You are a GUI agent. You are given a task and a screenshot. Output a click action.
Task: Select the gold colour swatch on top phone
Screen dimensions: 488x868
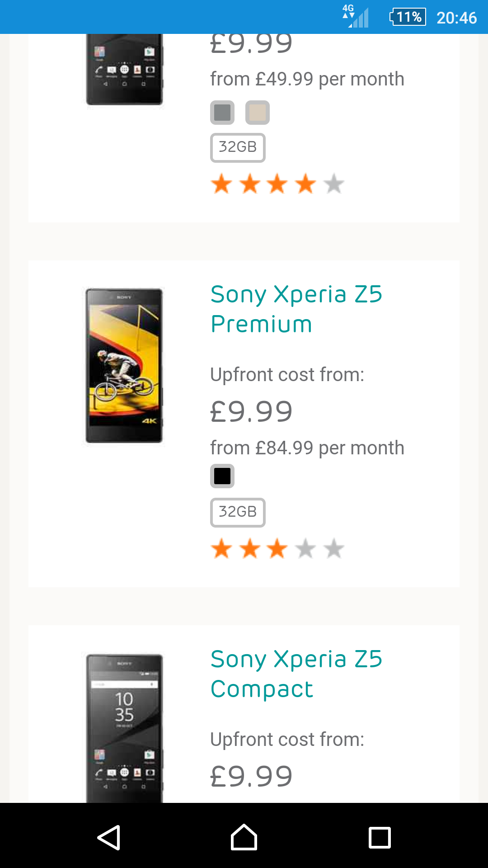[258, 113]
